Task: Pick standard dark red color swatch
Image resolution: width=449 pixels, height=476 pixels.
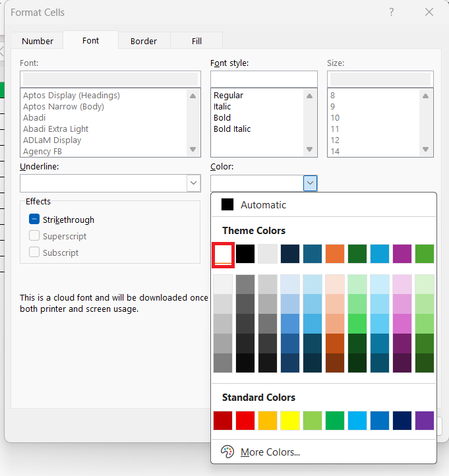Action: click(x=223, y=421)
